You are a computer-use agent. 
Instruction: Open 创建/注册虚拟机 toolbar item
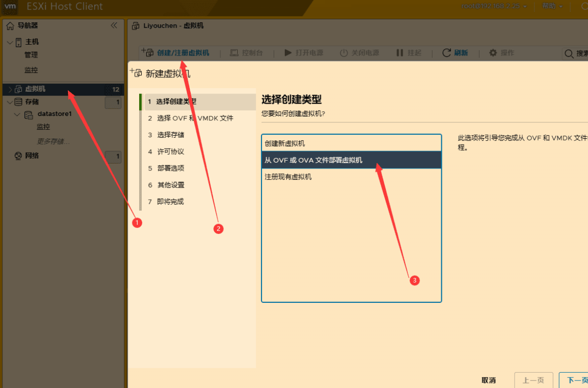pyautogui.click(x=180, y=53)
